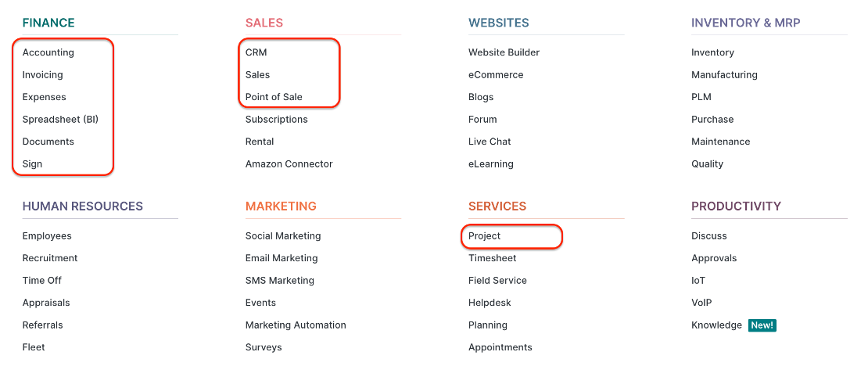Open the Helpdesk app link

coord(490,303)
